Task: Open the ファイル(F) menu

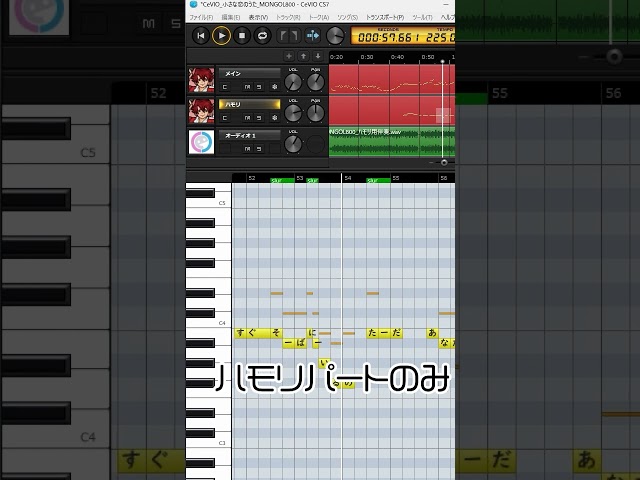Action: [x=201, y=17]
